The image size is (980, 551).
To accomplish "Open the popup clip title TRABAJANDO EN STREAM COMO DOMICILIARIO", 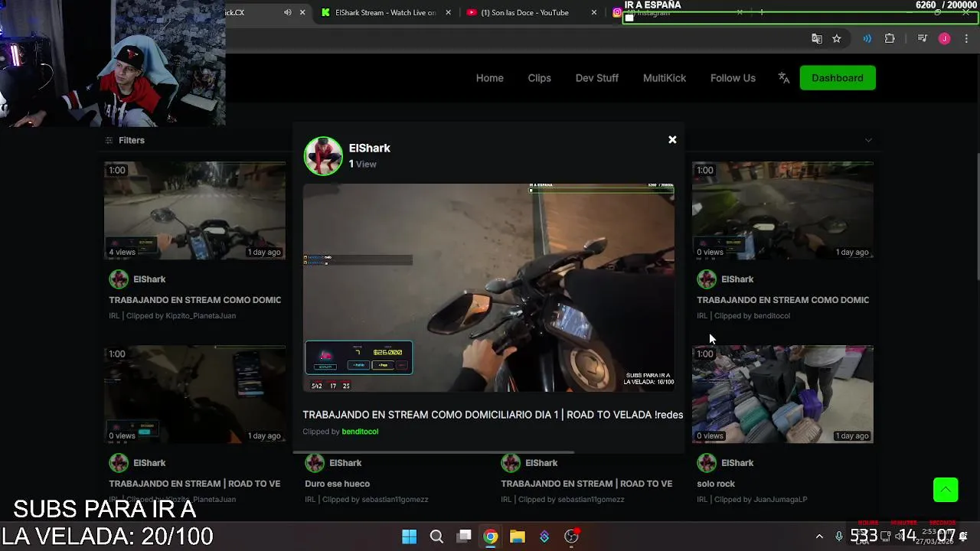I will click(492, 415).
